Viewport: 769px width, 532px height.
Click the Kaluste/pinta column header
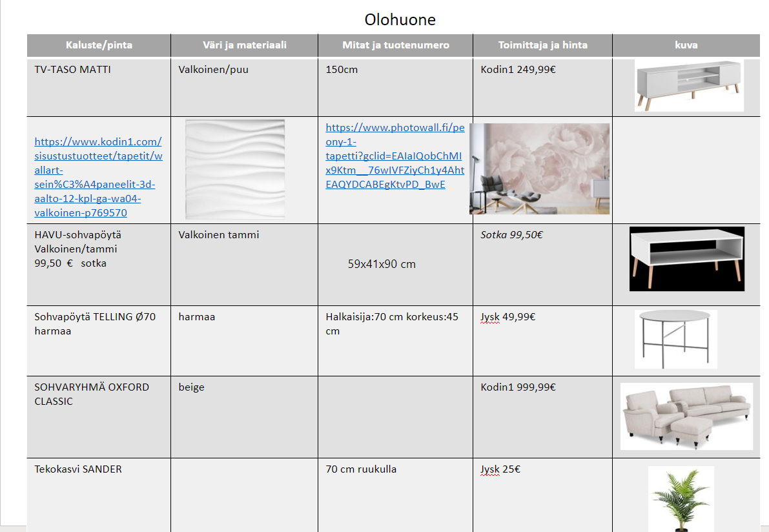99,45
